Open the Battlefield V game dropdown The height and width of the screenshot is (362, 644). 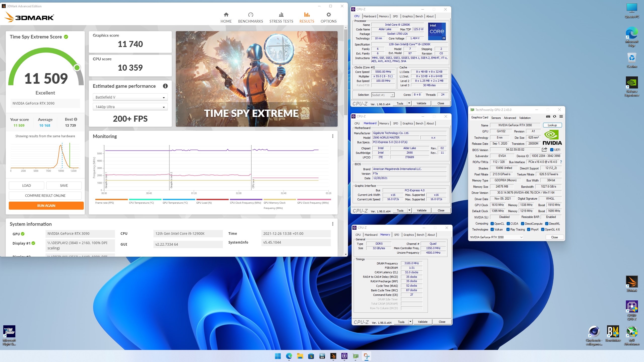[x=130, y=97]
